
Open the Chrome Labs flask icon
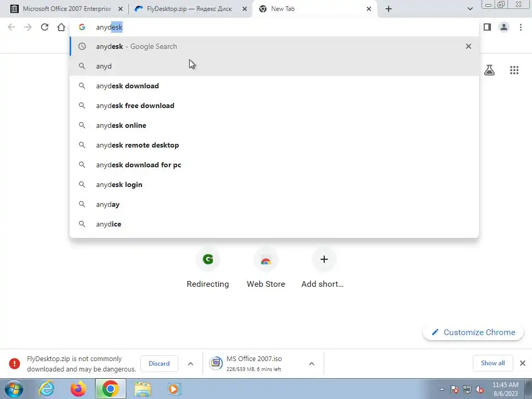coord(489,70)
